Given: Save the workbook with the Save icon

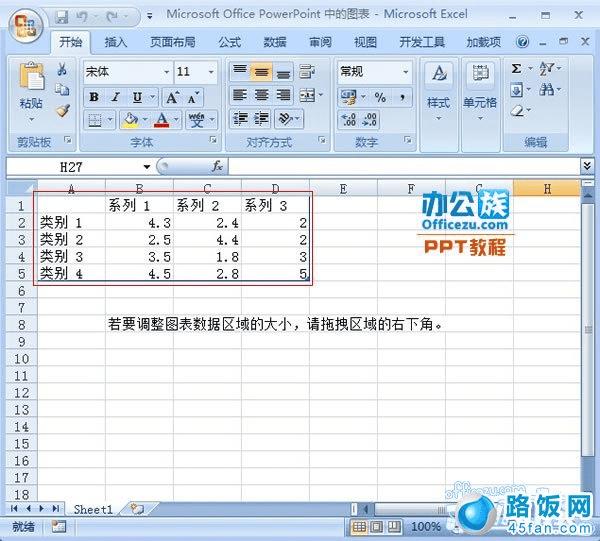Looking at the screenshot, I should (x=62, y=16).
